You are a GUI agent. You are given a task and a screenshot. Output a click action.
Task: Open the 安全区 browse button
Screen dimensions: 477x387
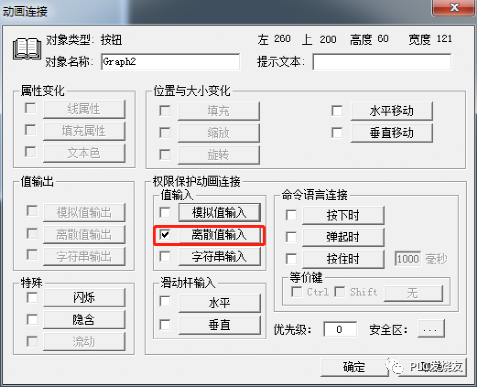pyautogui.click(x=431, y=329)
